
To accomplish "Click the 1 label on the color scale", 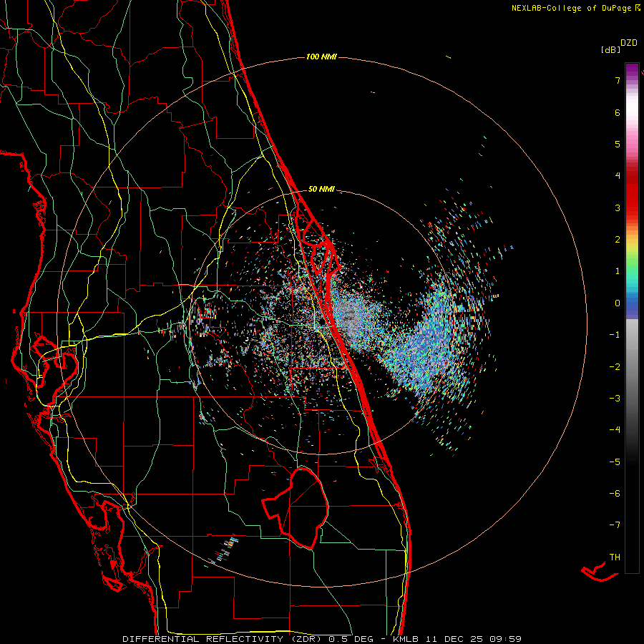I will tap(618, 271).
